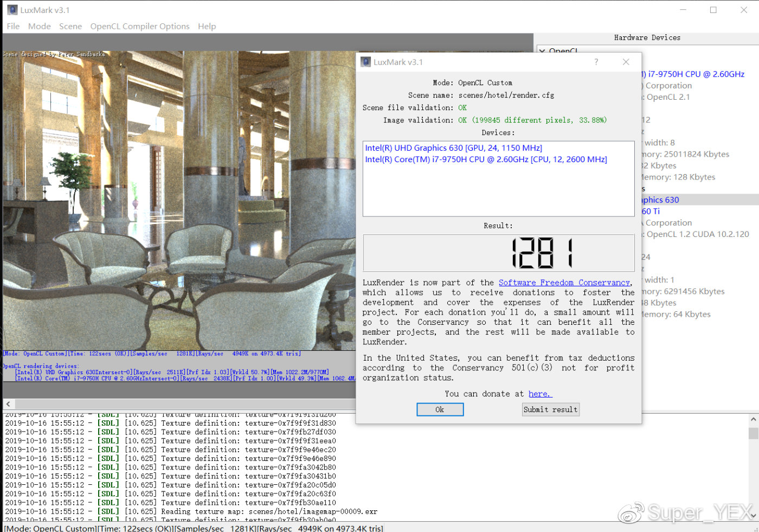Minimize the LuxMark main window

[683, 10]
